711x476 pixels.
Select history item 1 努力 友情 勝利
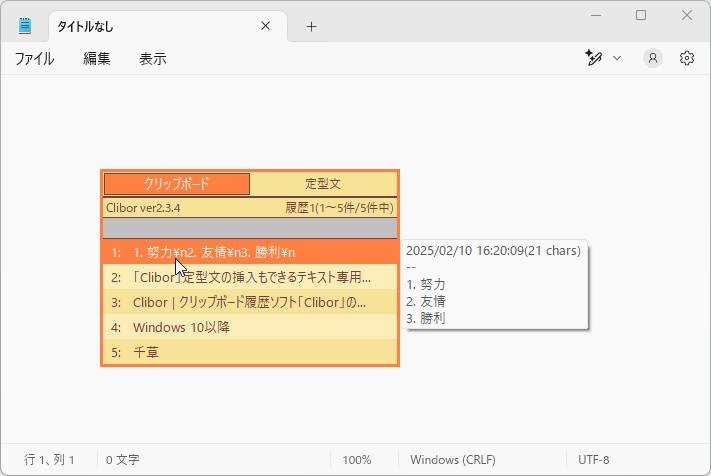pos(250,253)
